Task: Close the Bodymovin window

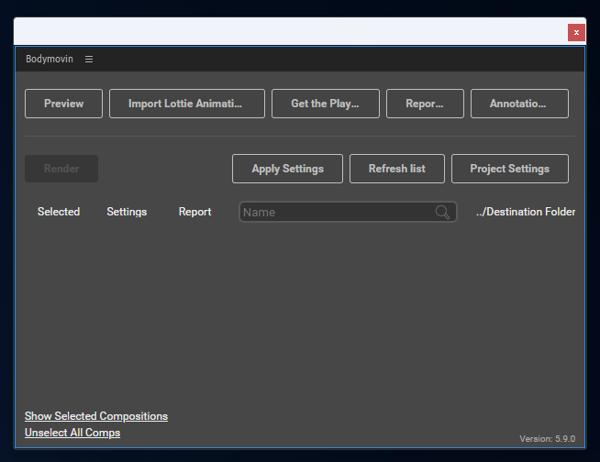Action: click(576, 33)
